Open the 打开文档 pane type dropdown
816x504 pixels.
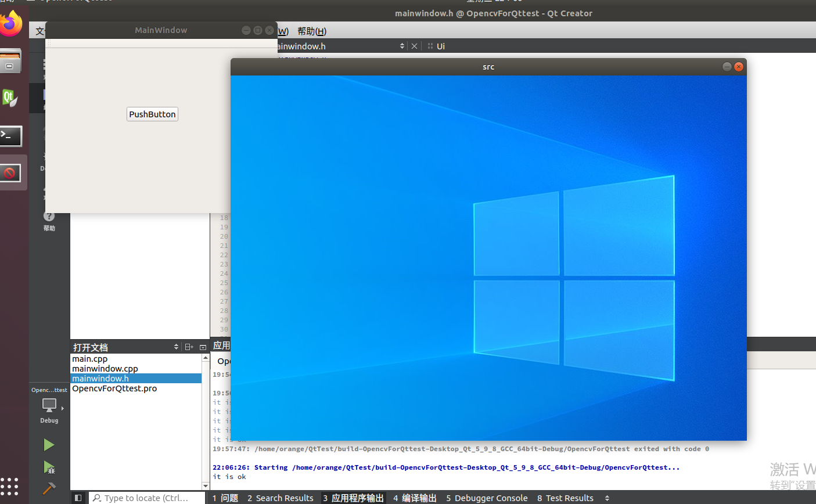tap(177, 347)
